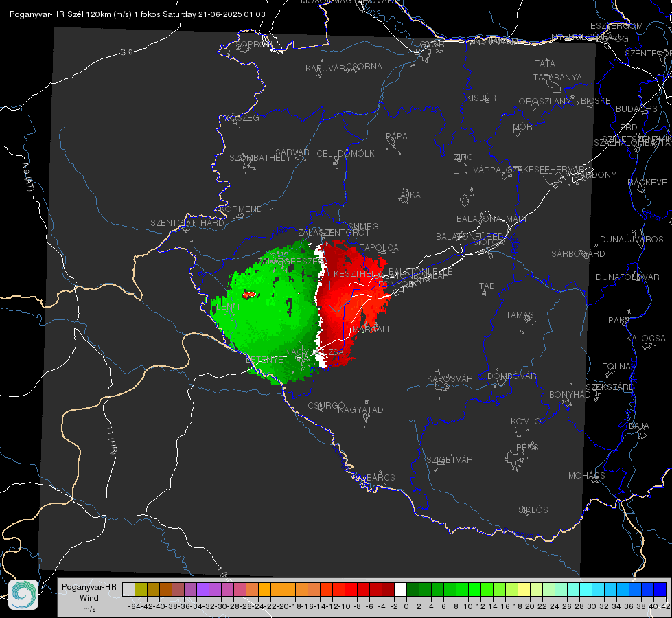
Task: Click the TAPOLCA city label
Action: pos(380,248)
